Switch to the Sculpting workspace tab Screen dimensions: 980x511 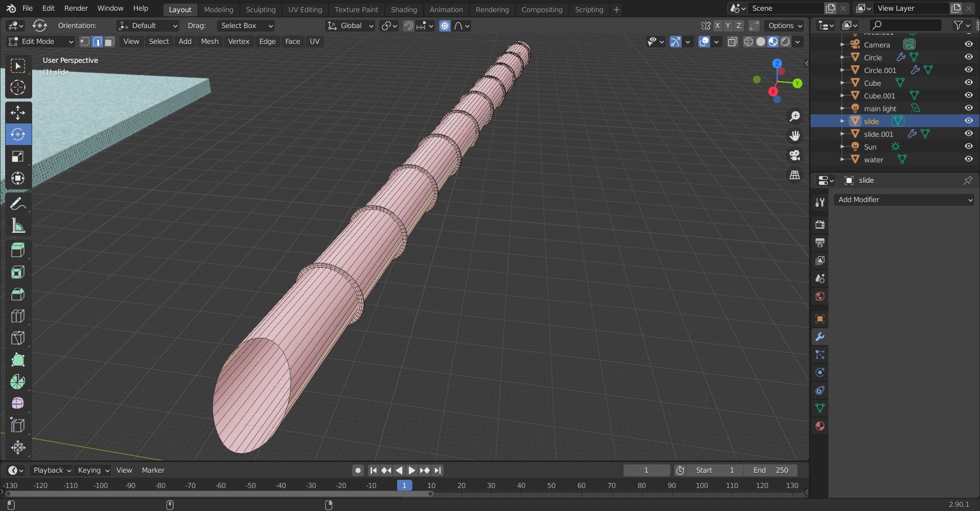pos(260,10)
